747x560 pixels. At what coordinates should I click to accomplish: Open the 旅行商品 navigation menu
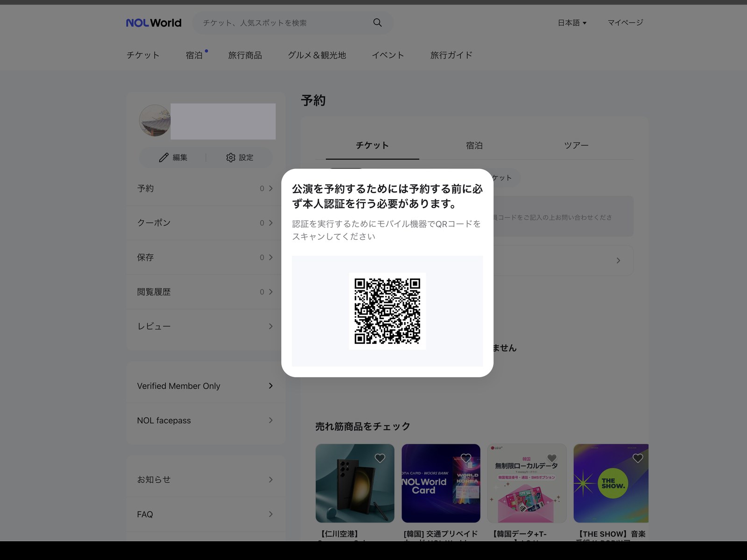tap(245, 55)
